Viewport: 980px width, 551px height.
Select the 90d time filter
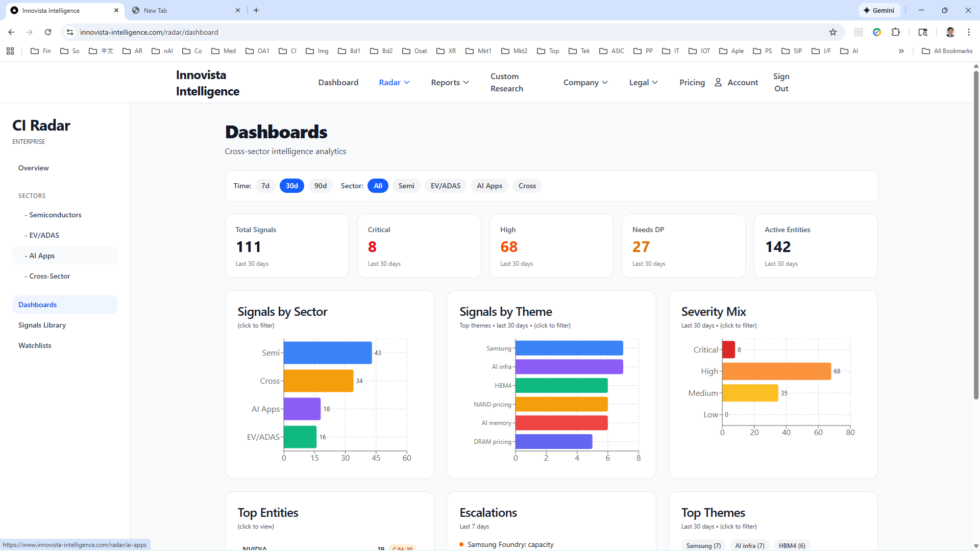tap(320, 186)
